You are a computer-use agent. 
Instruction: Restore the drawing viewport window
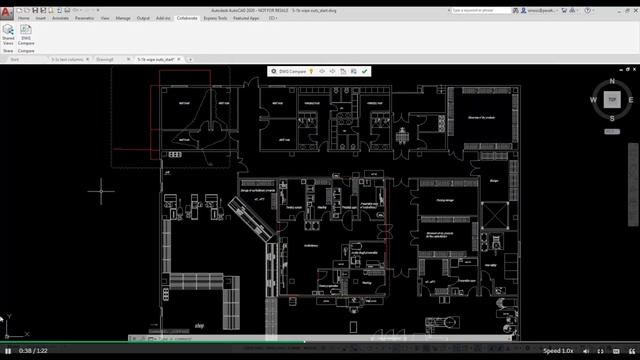(628, 69)
